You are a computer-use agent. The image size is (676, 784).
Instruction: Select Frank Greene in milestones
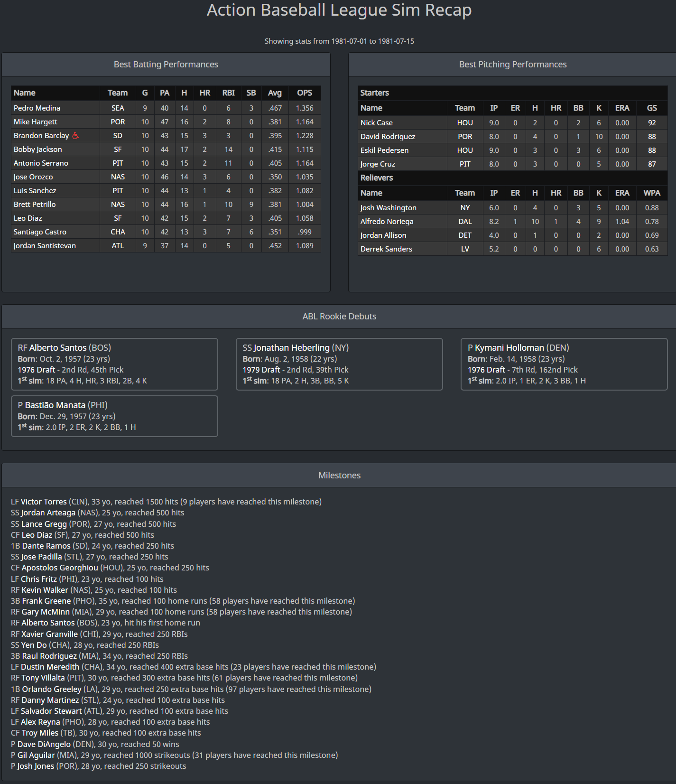click(x=46, y=601)
